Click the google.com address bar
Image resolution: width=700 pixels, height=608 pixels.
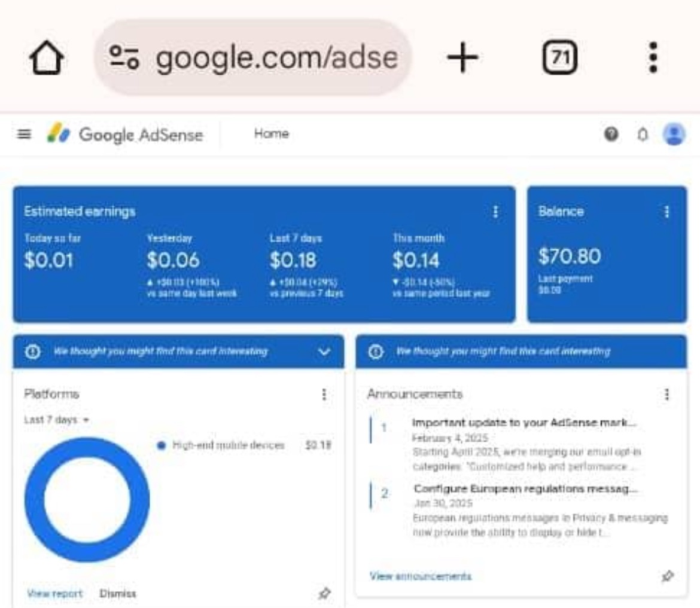[x=275, y=58]
